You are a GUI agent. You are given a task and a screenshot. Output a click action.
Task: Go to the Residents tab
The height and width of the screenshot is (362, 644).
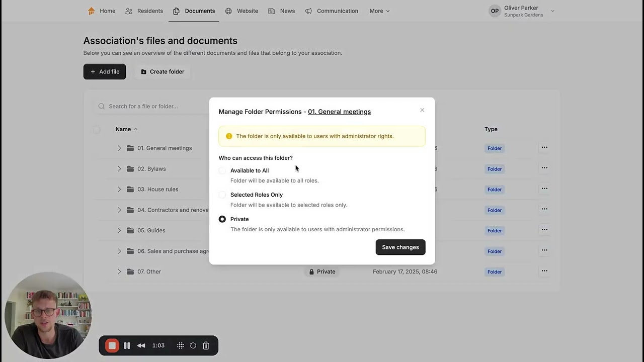tap(144, 11)
